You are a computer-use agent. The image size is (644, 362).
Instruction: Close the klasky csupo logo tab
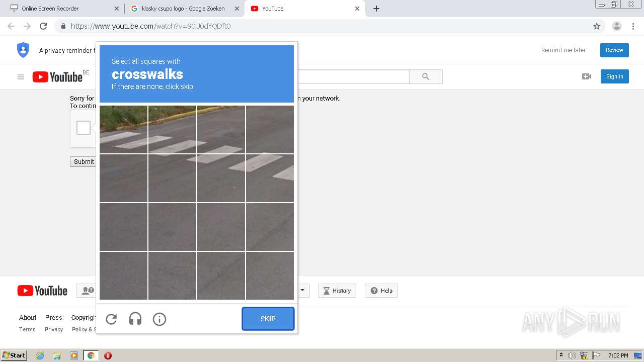coord(236,9)
